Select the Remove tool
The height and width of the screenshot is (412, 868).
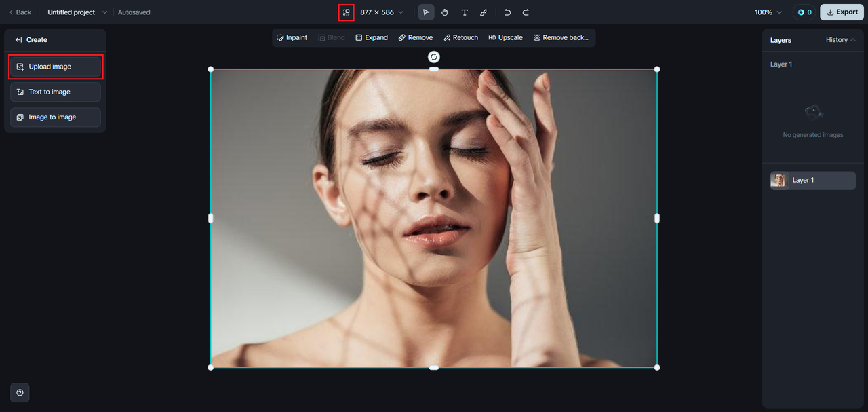tap(416, 38)
